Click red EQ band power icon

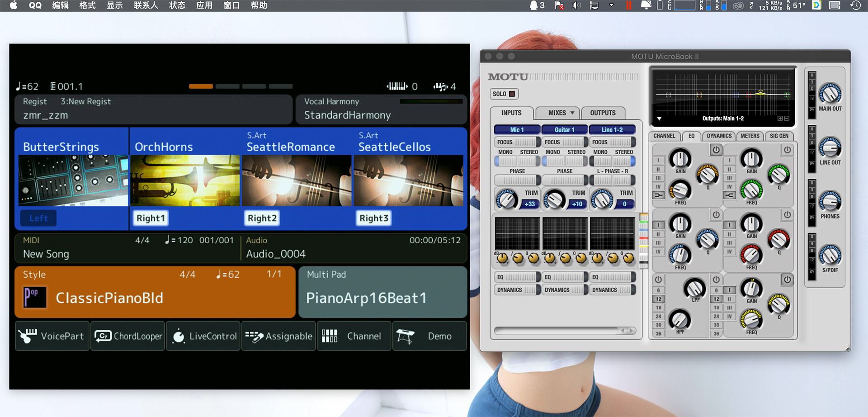(x=787, y=215)
